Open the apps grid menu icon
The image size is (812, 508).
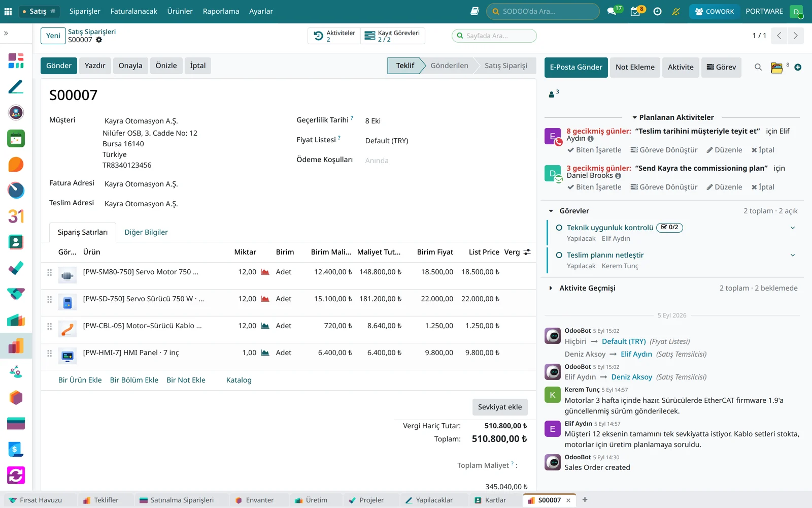click(8, 11)
